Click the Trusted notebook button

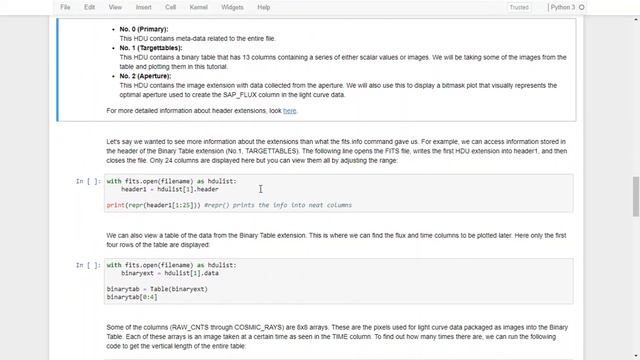519,7
